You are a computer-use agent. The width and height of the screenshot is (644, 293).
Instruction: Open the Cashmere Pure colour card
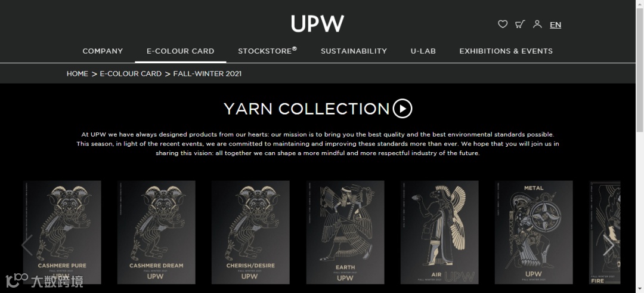click(x=62, y=232)
